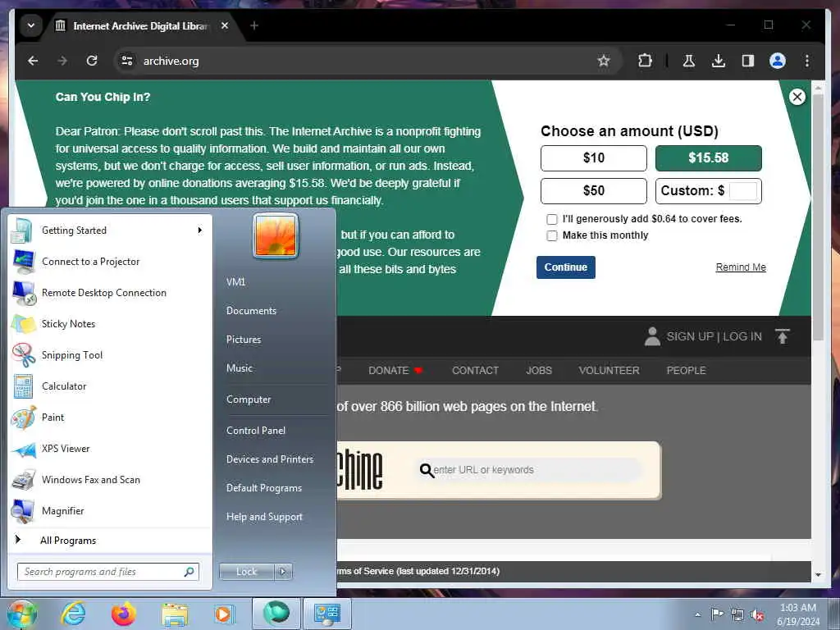The height and width of the screenshot is (630, 840).
Task: Open Firefox from taskbar
Action: pos(123,614)
